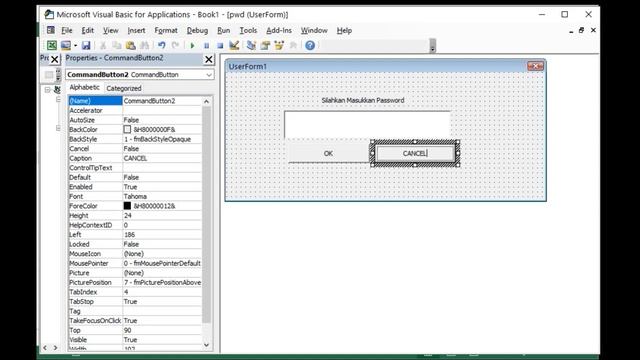Viewport: 640px width, 360px height.
Task: Click the Toolbox toolbar icon
Action: click(293, 45)
